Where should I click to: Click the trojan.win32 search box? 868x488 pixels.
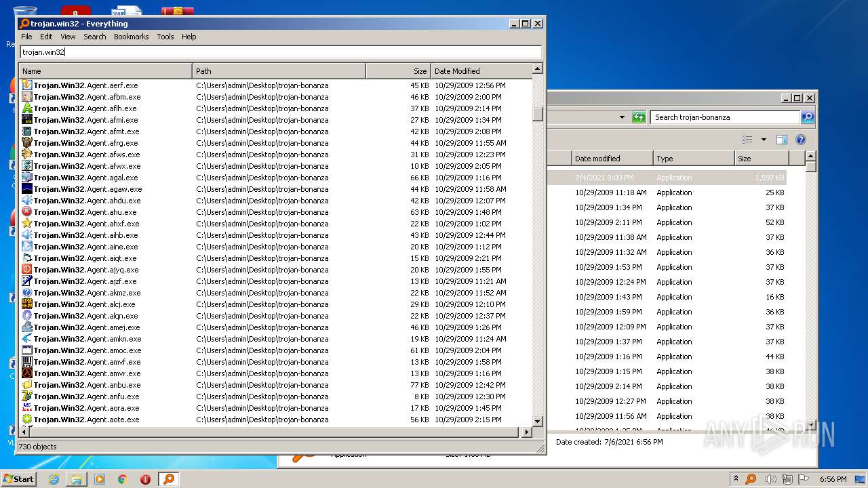coord(281,52)
